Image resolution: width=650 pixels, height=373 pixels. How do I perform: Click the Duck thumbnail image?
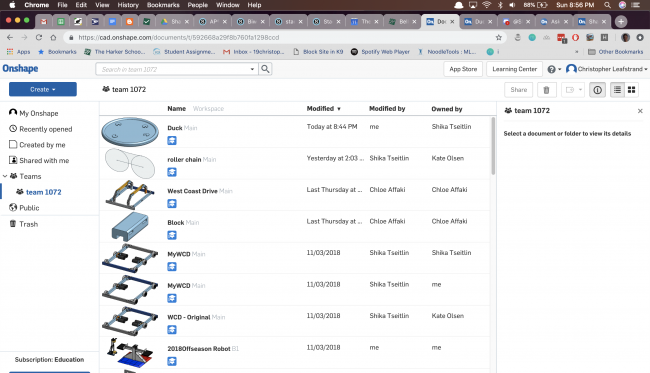point(130,132)
